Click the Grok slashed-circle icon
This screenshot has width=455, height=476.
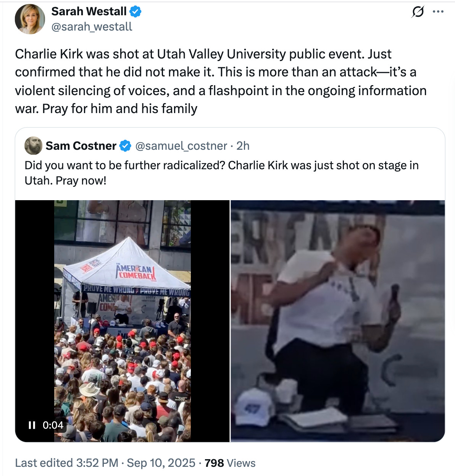point(418,12)
